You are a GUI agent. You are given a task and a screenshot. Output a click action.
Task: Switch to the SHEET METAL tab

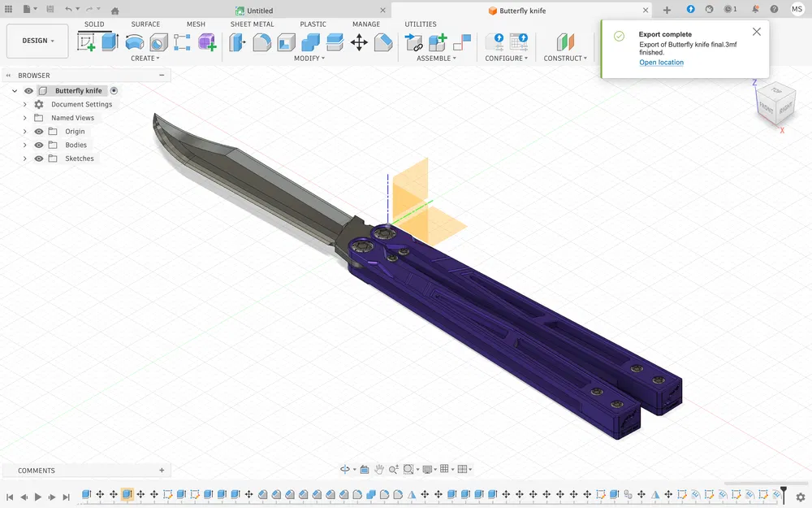click(x=252, y=24)
